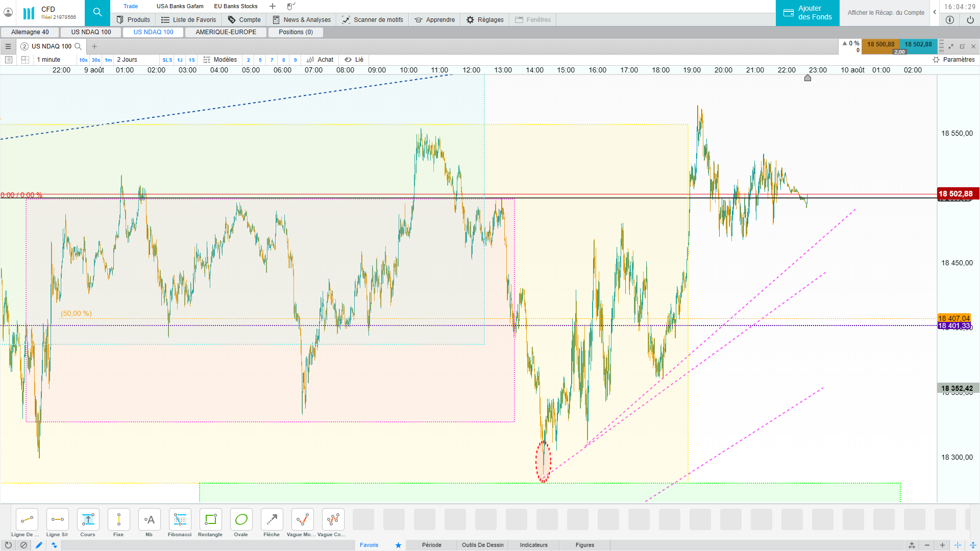This screenshot has height=551, width=980.
Task: Switch to the AMERIQUE-EUROPE tab
Action: 226,32
